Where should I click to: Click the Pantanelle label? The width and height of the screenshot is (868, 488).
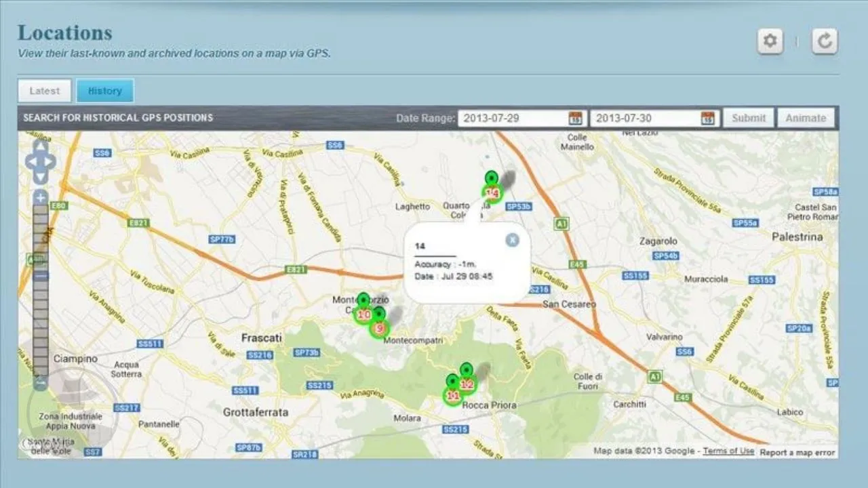(159, 424)
